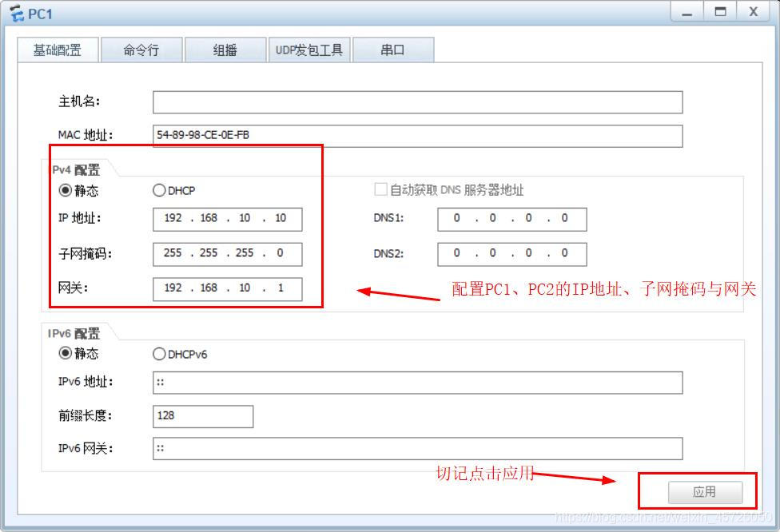Screen dimensions: 780x532
Task: Minimize the PC1 window
Action: [687, 12]
